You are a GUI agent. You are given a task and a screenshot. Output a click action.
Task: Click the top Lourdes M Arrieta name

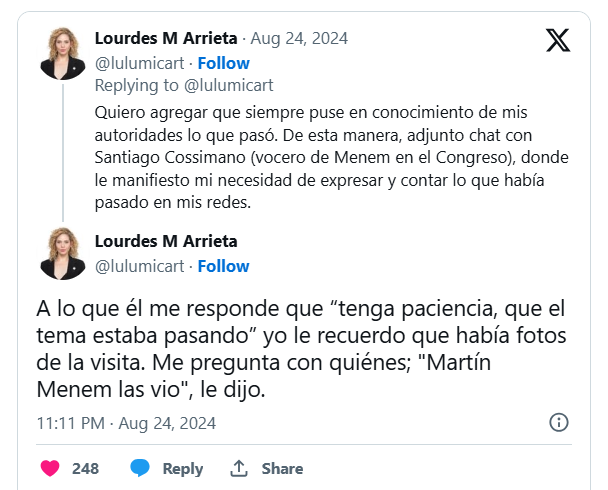(x=166, y=39)
